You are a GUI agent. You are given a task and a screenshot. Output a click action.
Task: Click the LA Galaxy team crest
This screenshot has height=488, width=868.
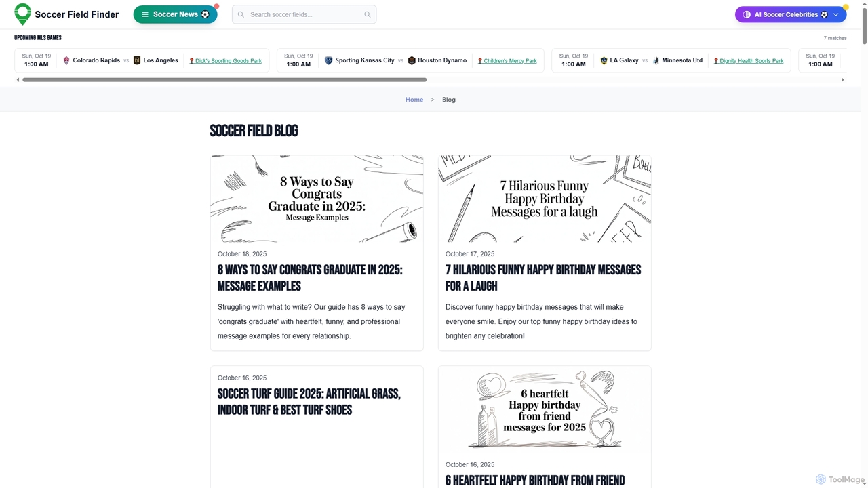pyautogui.click(x=604, y=60)
